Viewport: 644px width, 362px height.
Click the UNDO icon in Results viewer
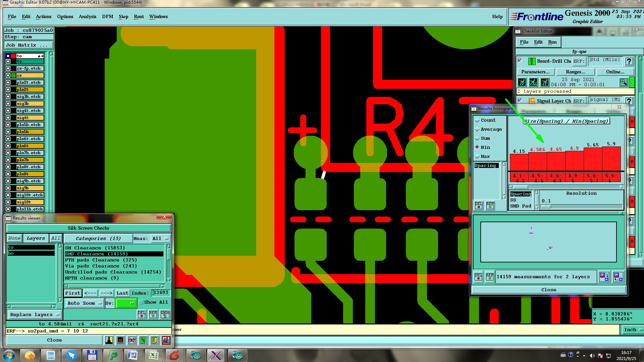[165, 314]
